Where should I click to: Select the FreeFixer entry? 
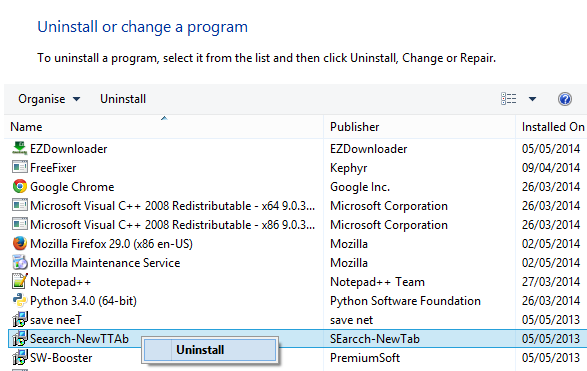click(x=53, y=168)
